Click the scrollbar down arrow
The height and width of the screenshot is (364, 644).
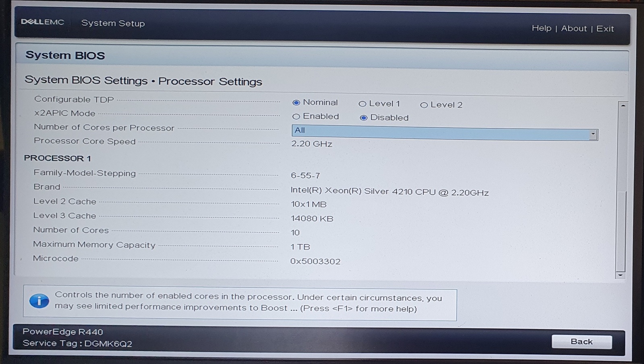(620, 275)
